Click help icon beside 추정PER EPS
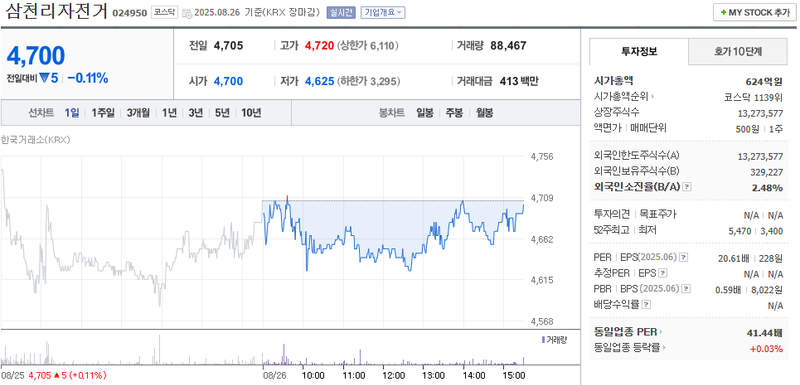 click(663, 273)
